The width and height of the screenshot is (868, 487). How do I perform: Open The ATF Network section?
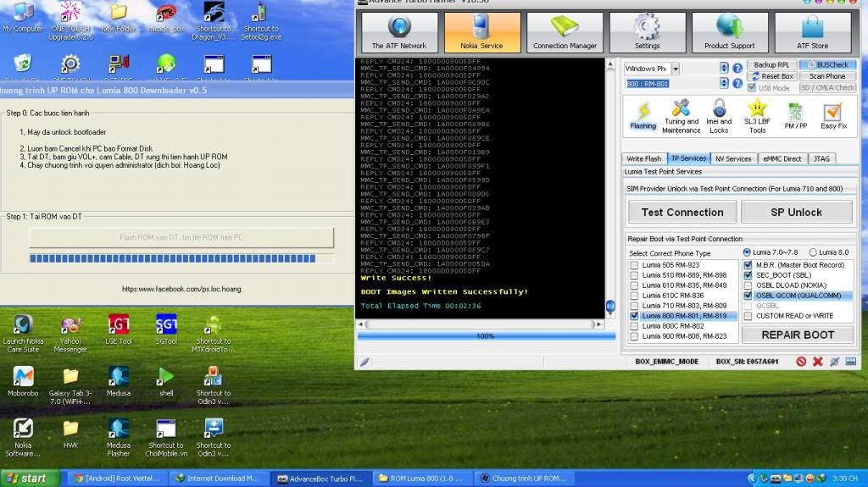pos(399,33)
